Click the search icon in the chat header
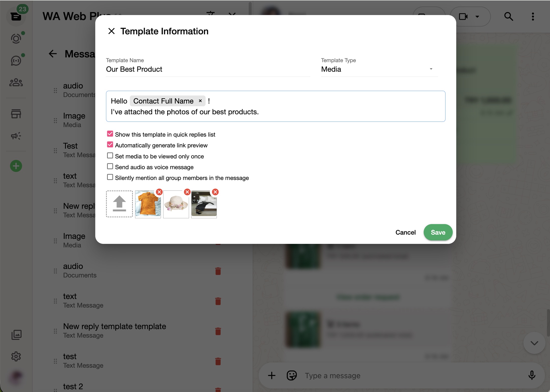Image resolution: width=550 pixels, height=392 pixels. [x=509, y=16]
